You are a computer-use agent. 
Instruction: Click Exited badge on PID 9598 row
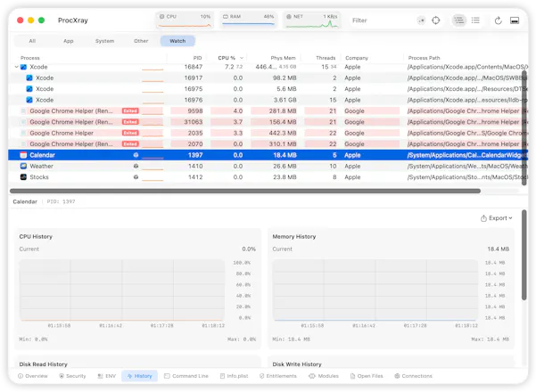[130, 111]
